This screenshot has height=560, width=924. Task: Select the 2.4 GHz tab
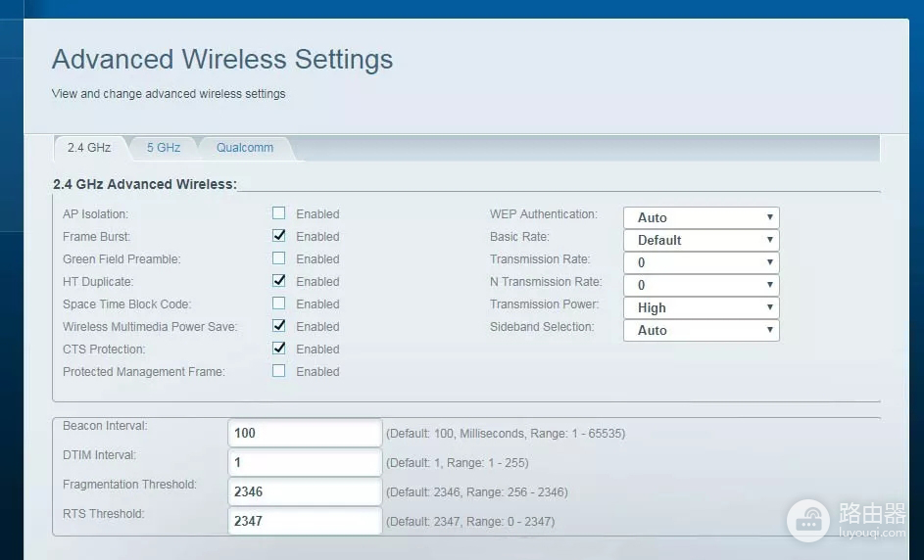88,148
